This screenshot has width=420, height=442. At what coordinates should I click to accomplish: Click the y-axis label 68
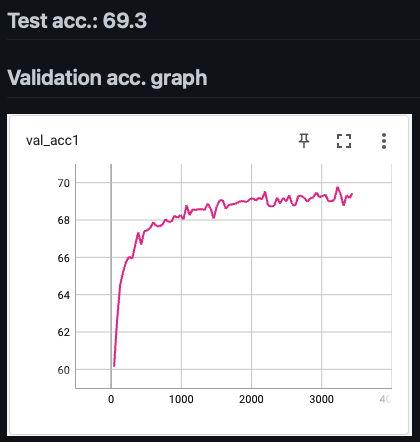[63, 220]
